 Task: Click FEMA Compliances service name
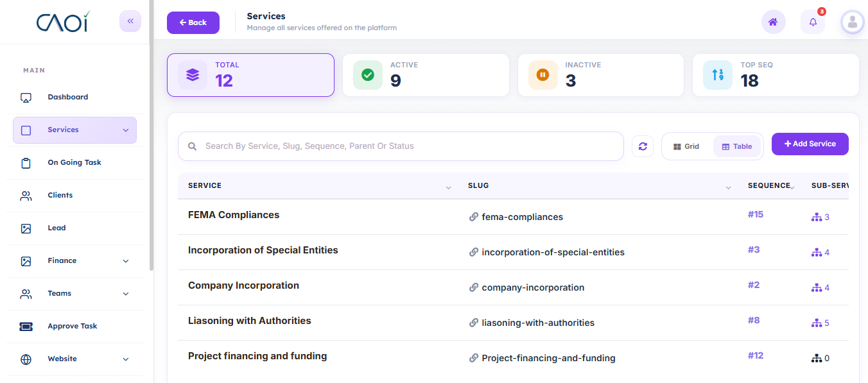(x=234, y=215)
